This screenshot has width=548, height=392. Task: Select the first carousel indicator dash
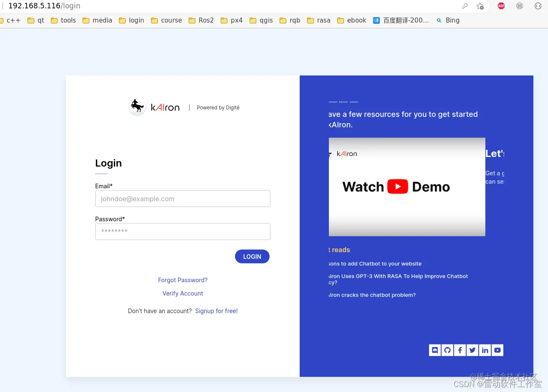pyautogui.click(x=333, y=102)
